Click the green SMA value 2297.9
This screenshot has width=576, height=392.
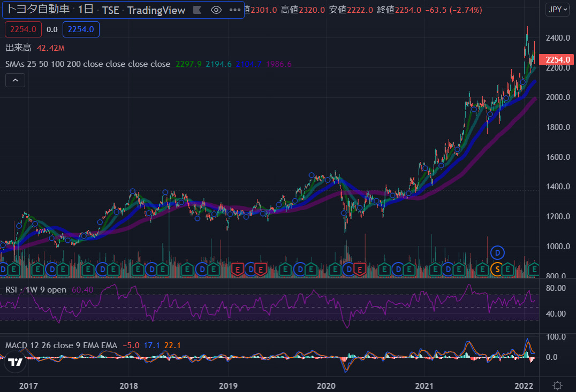click(188, 64)
